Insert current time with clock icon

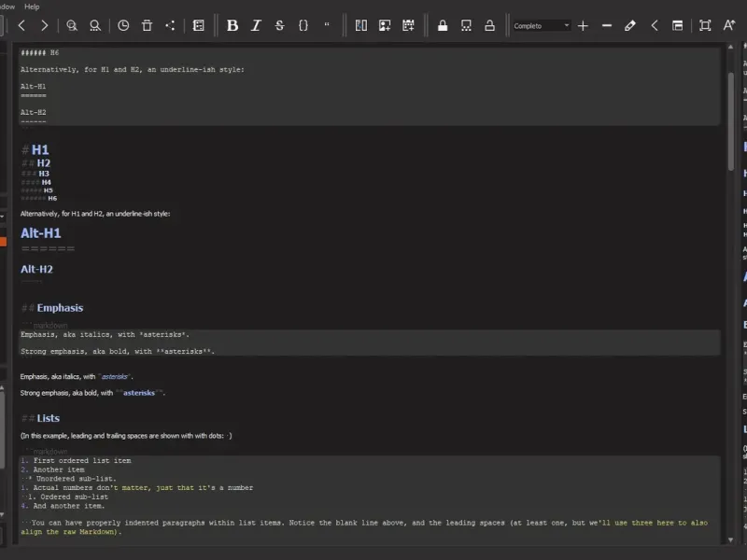(x=123, y=25)
